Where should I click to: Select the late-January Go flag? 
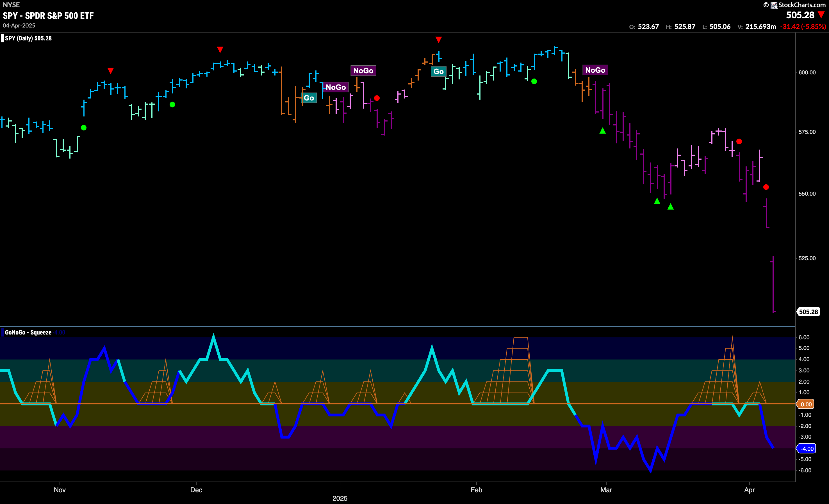(438, 71)
